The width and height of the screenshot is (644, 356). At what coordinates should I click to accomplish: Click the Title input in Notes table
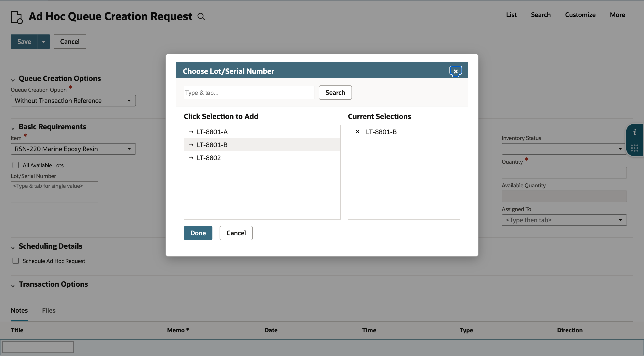click(38, 347)
